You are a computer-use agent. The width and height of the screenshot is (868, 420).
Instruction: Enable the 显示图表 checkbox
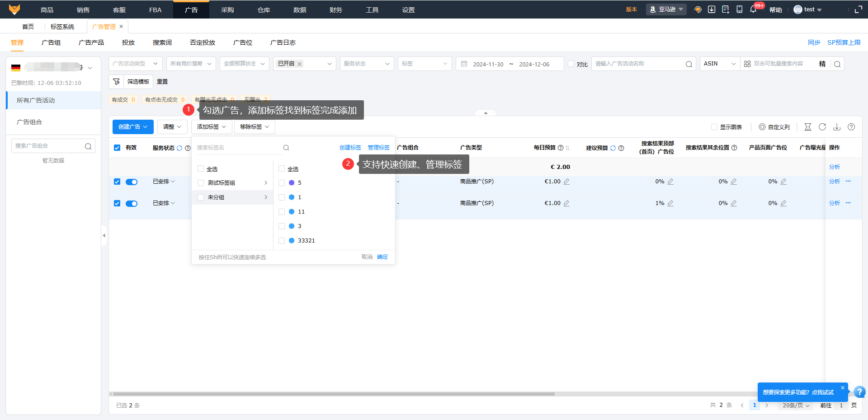tap(714, 127)
